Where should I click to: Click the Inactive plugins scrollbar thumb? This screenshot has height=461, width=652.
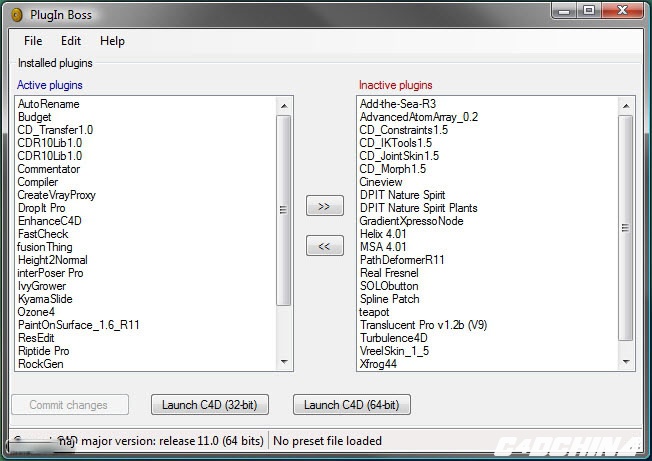pyautogui.click(x=626, y=228)
